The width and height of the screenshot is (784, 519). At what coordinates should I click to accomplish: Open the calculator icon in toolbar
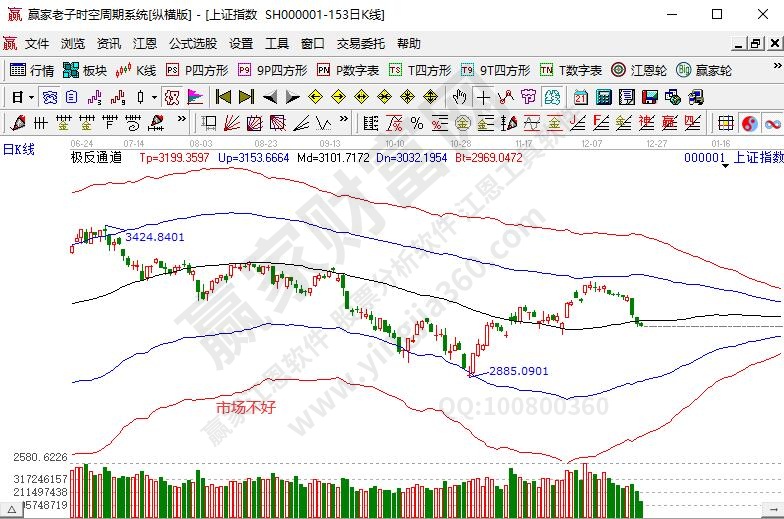[603, 97]
